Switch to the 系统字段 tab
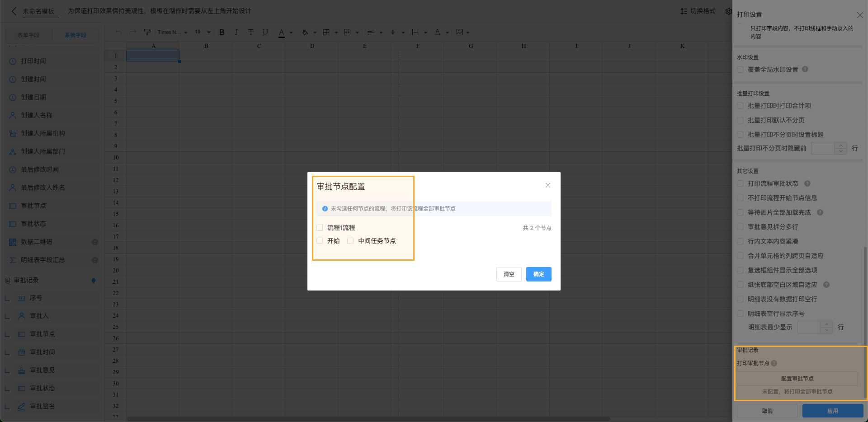868x422 pixels. click(75, 35)
